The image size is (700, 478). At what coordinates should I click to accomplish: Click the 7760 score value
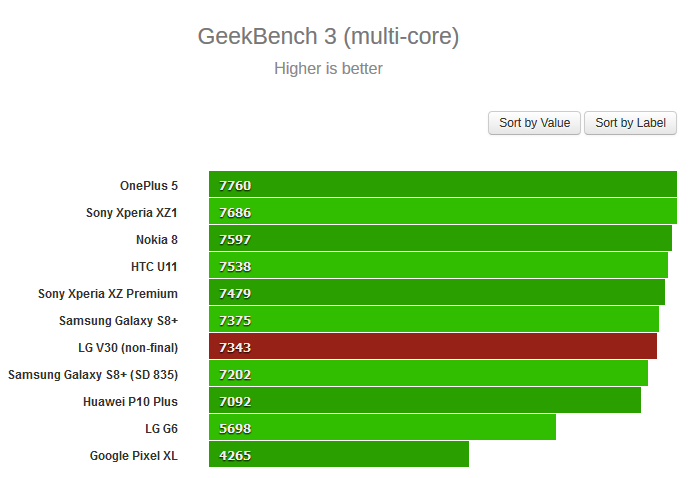click(x=235, y=185)
